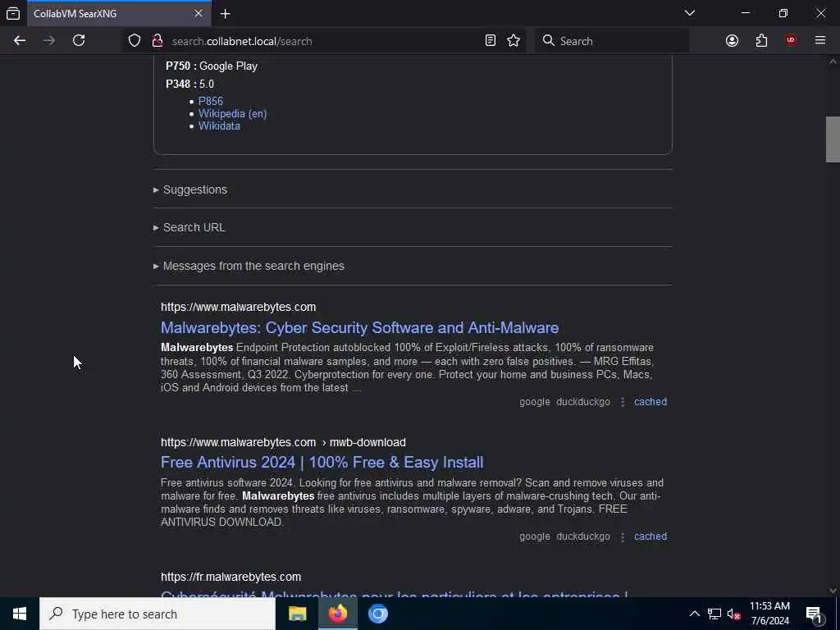
Task: Show hidden system tray icons
Action: click(x=694, y=614)
